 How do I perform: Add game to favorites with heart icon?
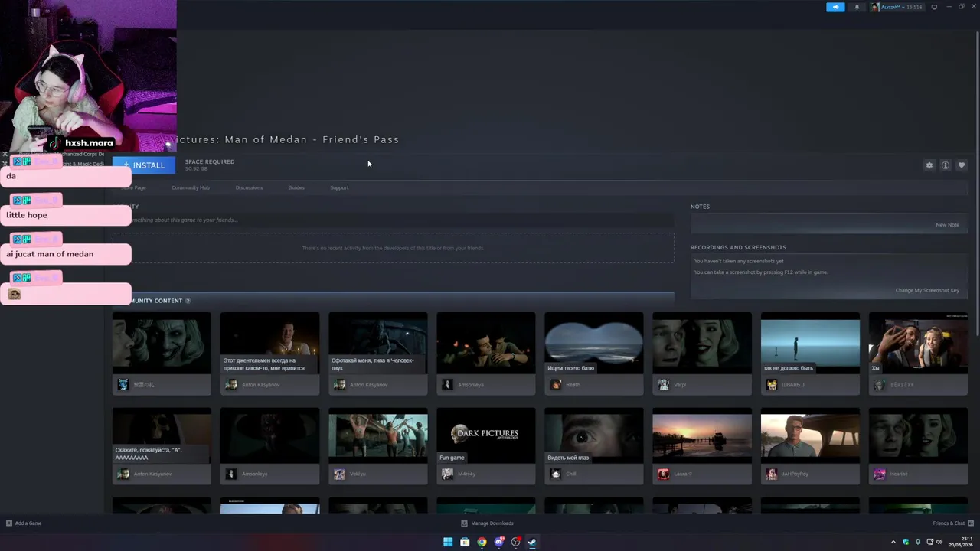point(962,165)
